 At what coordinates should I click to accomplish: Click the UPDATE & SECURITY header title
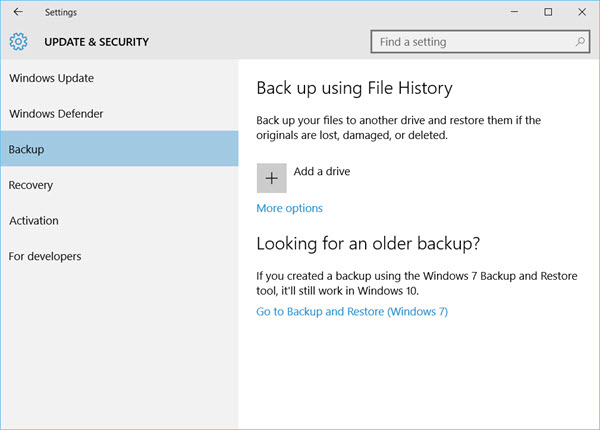point(96,42)
